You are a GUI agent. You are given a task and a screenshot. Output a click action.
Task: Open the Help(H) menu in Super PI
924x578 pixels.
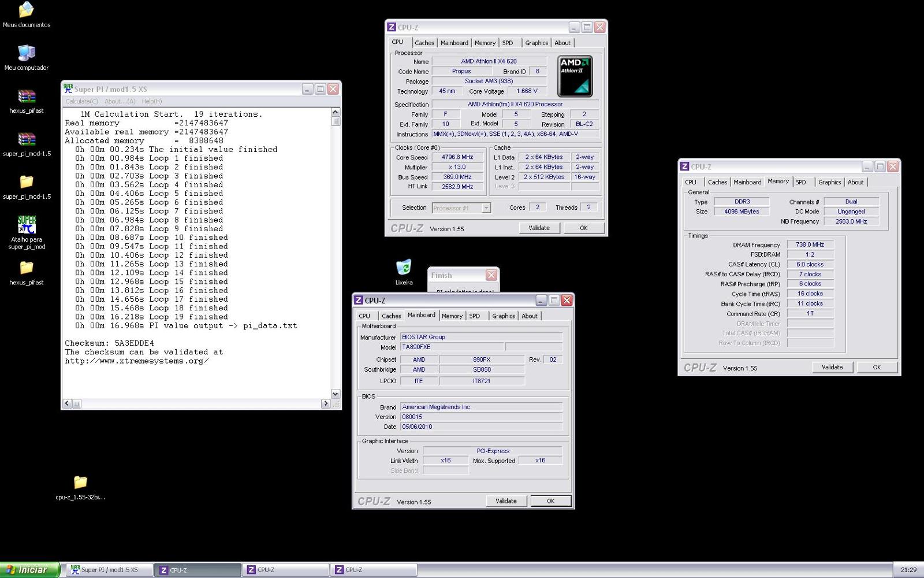(152, 101)
